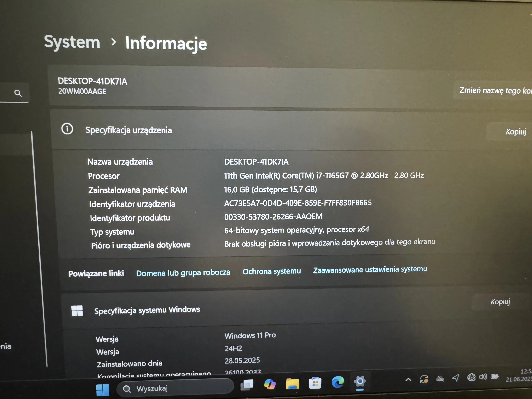Image resolution: width=532 pixels, height=399 pixels.
Task: Click the Pióro i urządzenia dotykowe label
Action: click(x=141, y=245)
